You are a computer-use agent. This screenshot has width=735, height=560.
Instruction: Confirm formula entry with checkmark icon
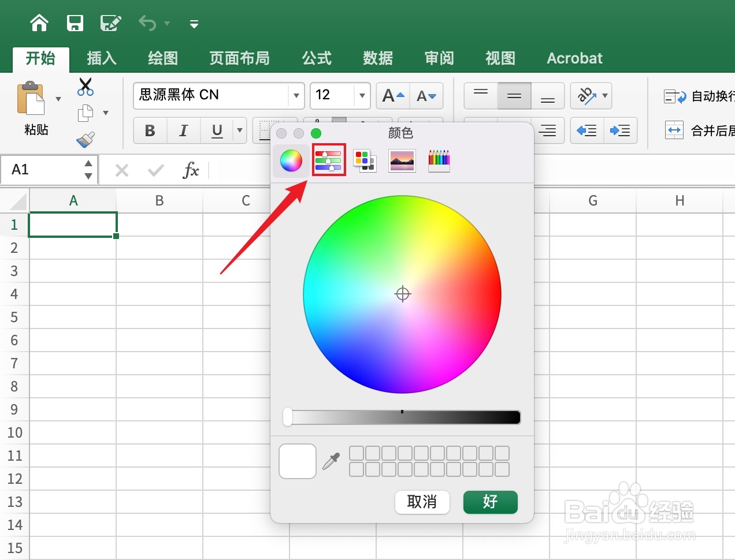[x=155, y=170]
